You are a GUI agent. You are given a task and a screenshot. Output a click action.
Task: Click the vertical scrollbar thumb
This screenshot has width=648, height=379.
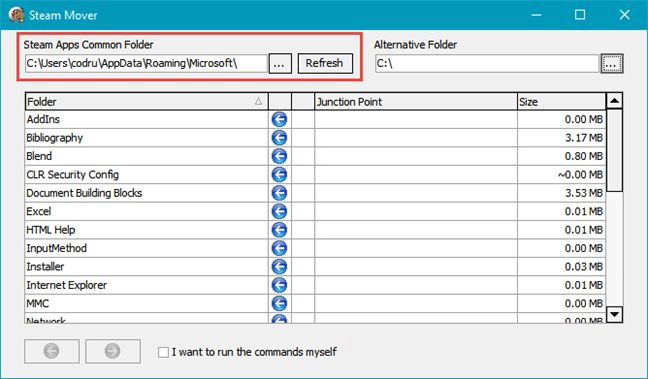615,150
